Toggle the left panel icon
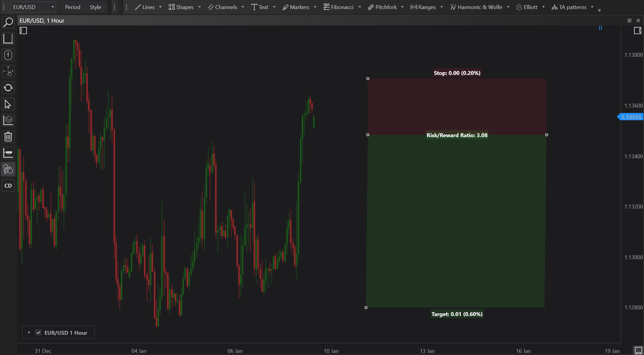The image size is (644, 355). (23, 31)
